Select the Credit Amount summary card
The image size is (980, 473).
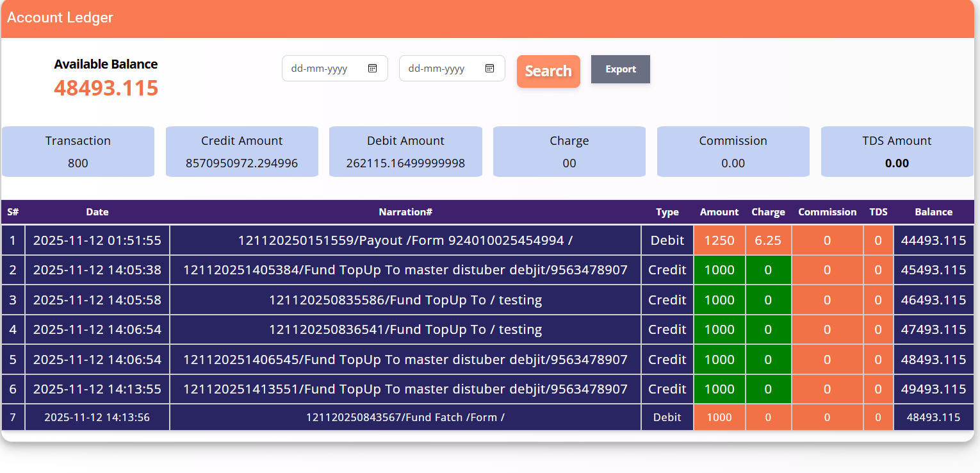[241, 151]
